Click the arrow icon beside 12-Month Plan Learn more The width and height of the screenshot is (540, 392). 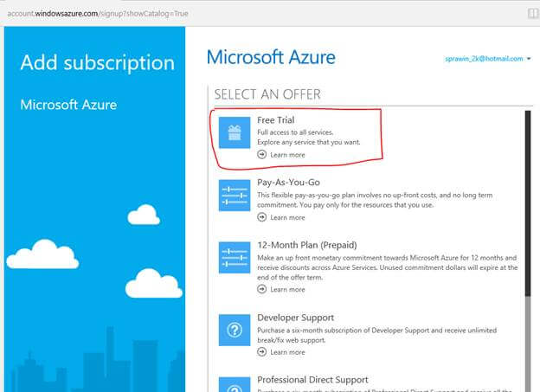point(261,289)
